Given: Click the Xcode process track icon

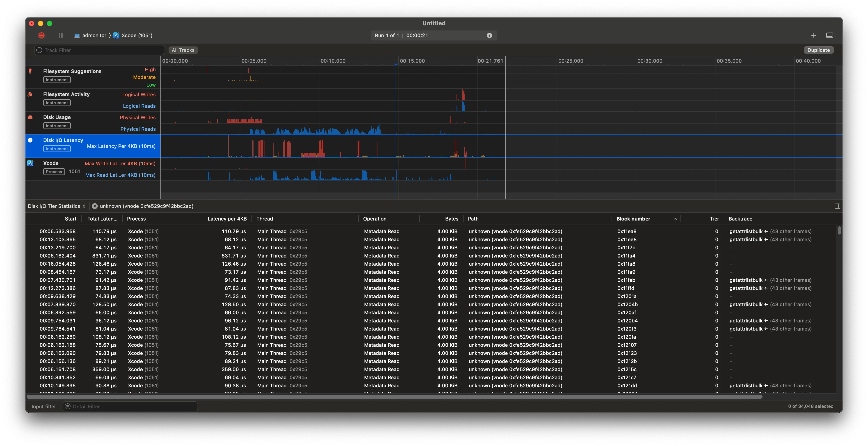Looking at the screenshot, I should click(30, 163).
